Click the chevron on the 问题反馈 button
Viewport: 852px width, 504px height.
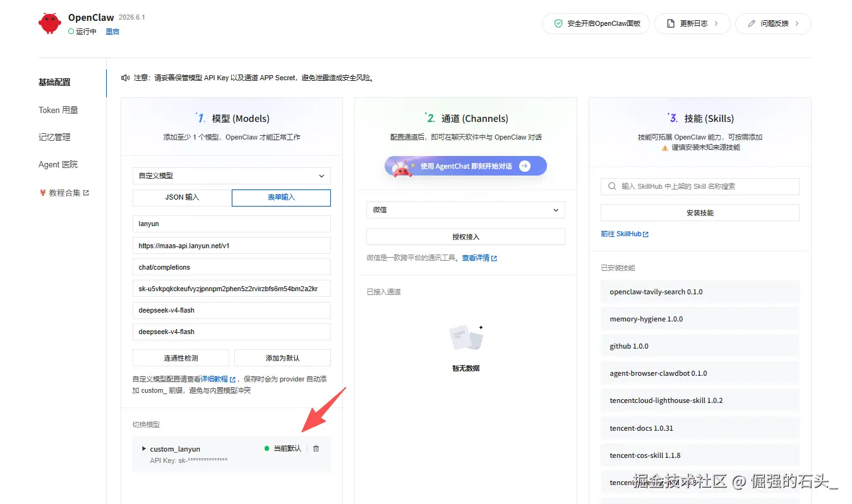pyautogui.click(x=797, y=23)
